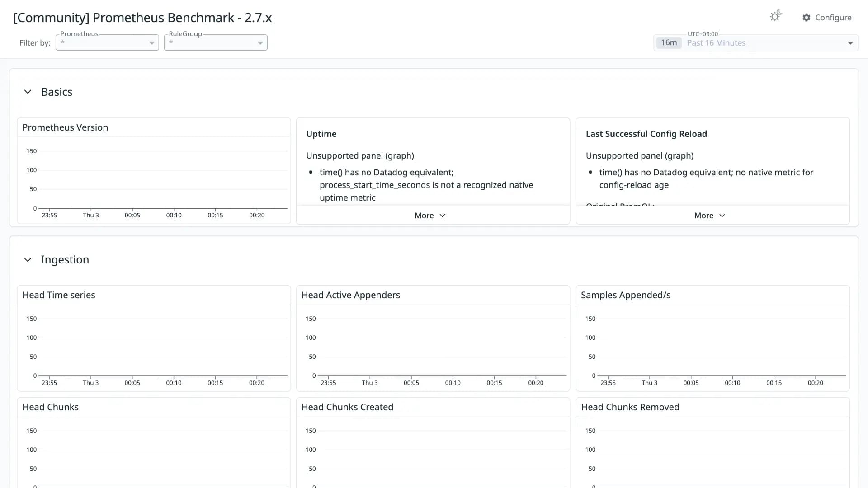Screen dimensions: 868x488
Task: Collapse the Ingestion section chevron
Action: coord(28,260)
